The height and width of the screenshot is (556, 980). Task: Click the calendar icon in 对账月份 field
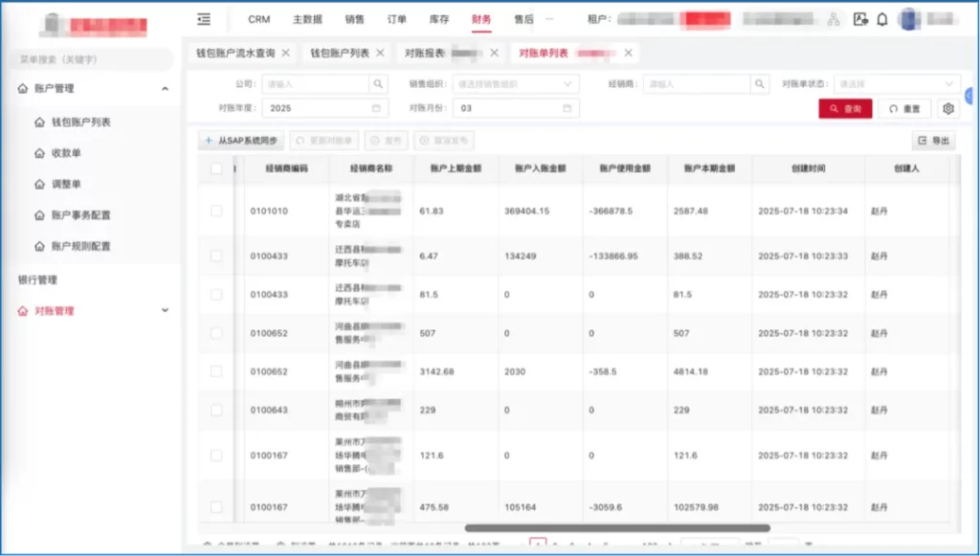[x=567, y=108]
